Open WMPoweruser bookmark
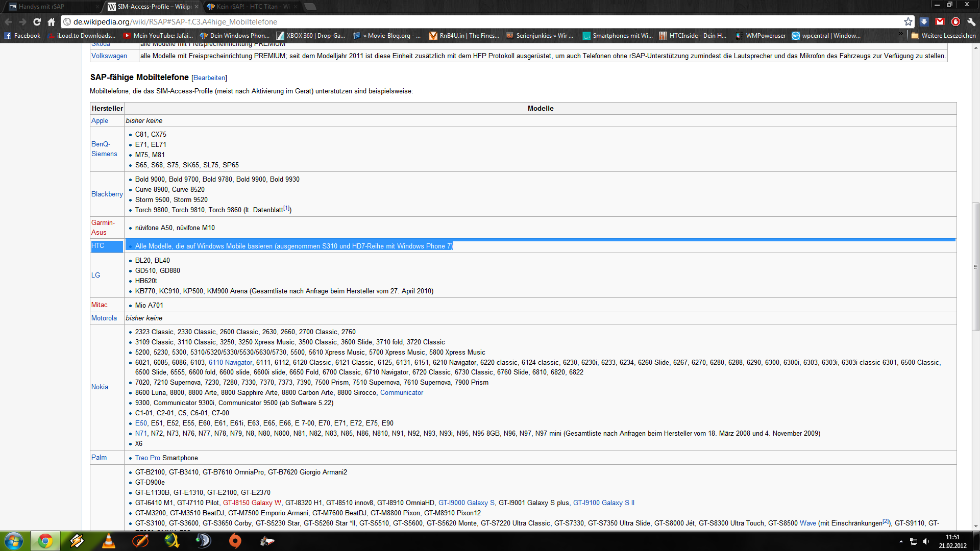The image size is (980, 551). coord(761,36)
